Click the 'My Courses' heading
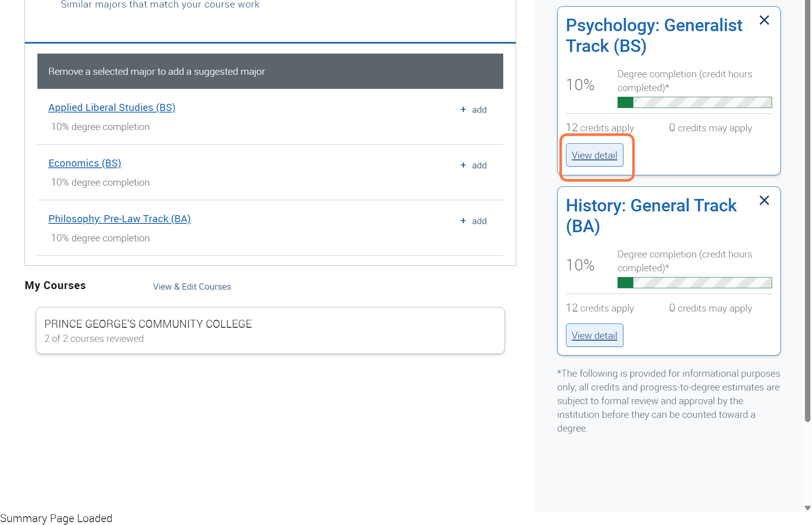This screenshot has height=525, width=812. [55, 285]
